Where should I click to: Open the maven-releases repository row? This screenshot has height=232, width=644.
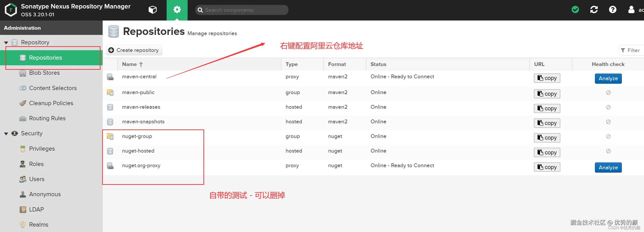click(373, 108)
